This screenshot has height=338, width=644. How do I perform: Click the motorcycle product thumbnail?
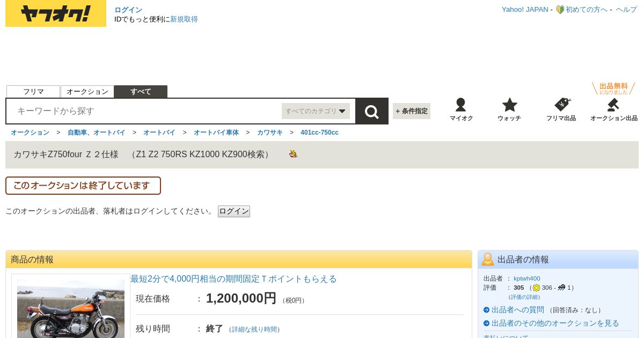pos(71,308)
